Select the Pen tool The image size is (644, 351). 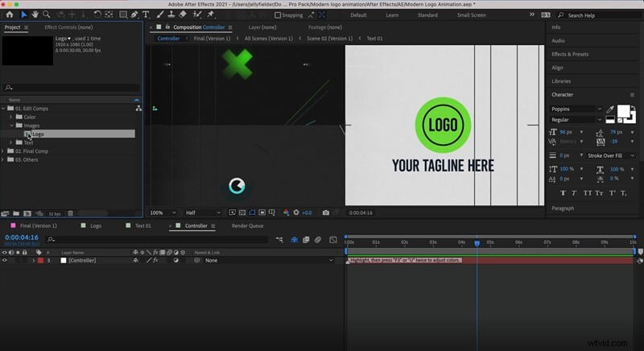(x=134, y=14)
